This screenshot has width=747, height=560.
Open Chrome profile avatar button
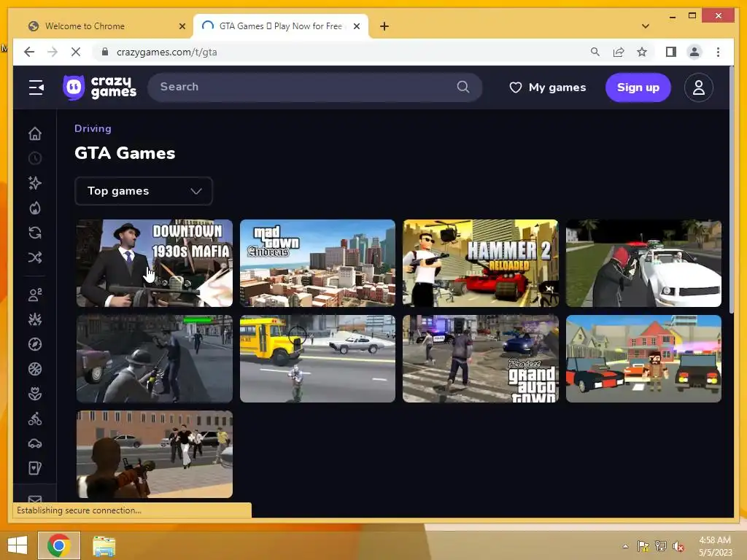[x=694, y=52]
